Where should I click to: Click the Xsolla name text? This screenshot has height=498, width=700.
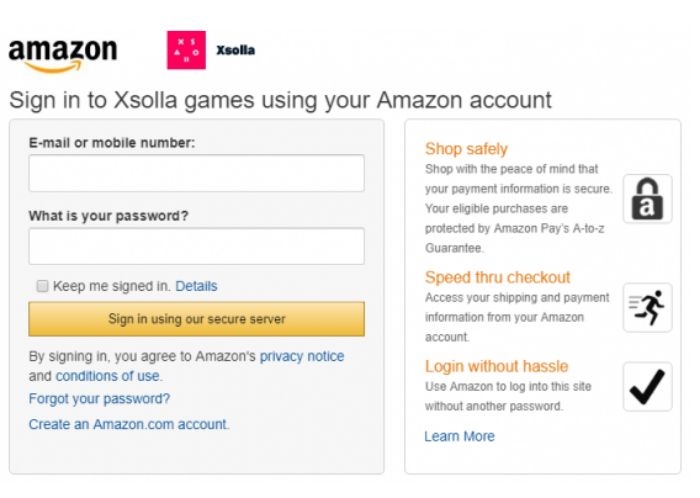click(236, 50)
